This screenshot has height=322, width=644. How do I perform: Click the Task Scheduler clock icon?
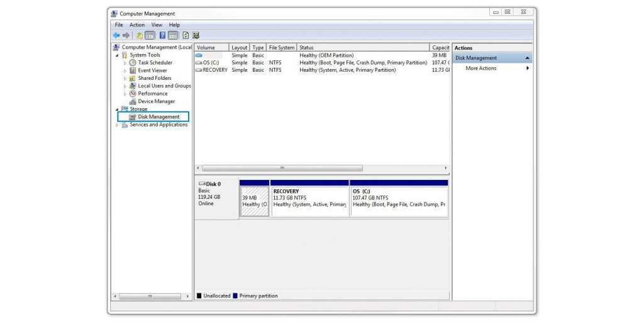pos(133,63)
